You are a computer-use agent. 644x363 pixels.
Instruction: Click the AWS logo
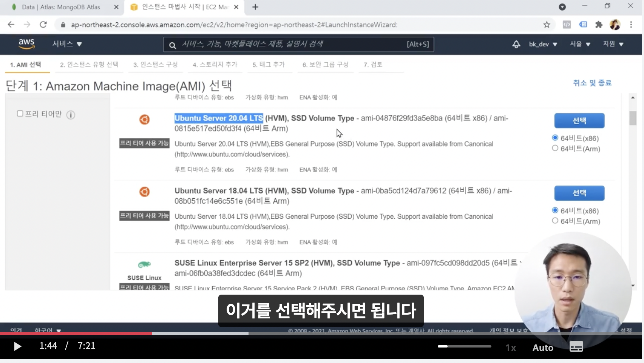click(x=26, y=44)
